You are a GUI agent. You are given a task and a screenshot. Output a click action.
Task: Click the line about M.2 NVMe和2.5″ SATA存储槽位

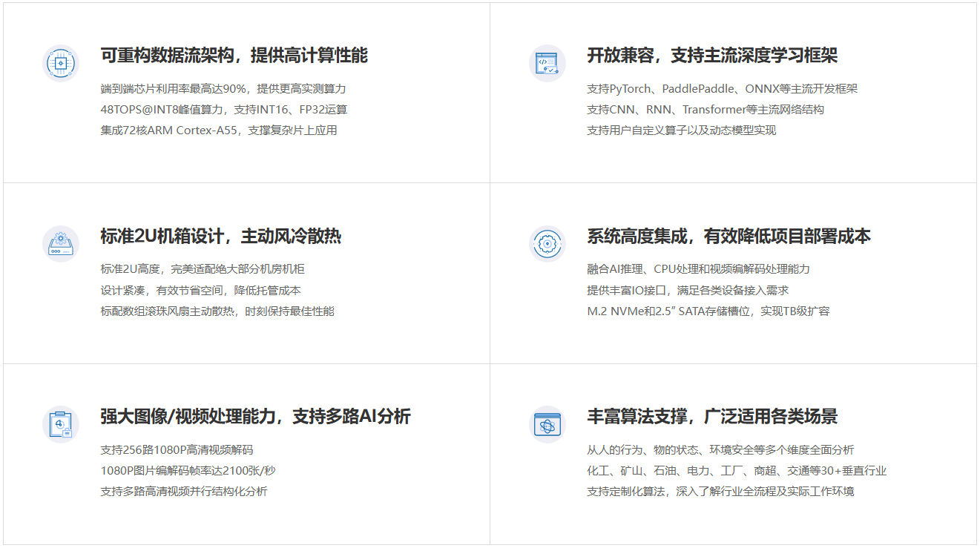click(708, 311)
